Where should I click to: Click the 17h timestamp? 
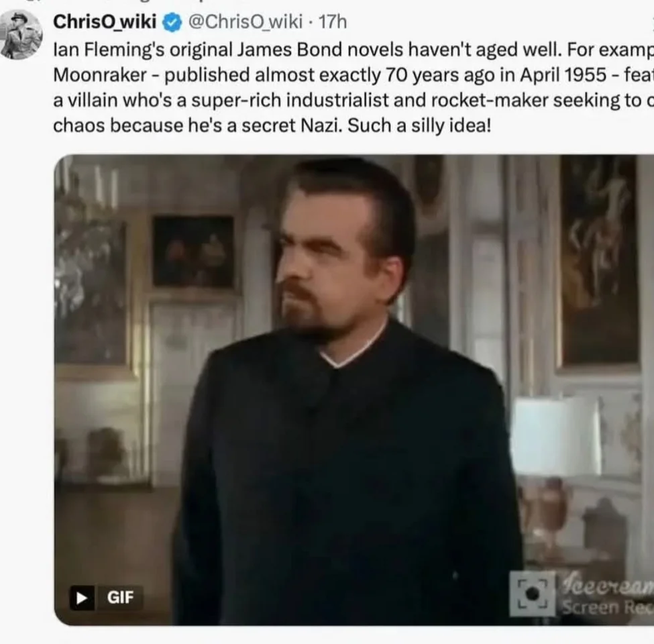click(x=333, y=22)
